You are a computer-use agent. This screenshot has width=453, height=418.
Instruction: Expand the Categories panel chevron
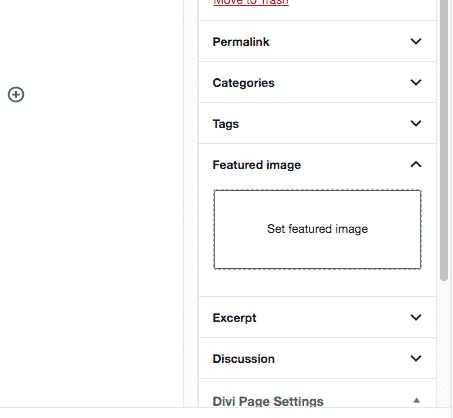(416, 82)
